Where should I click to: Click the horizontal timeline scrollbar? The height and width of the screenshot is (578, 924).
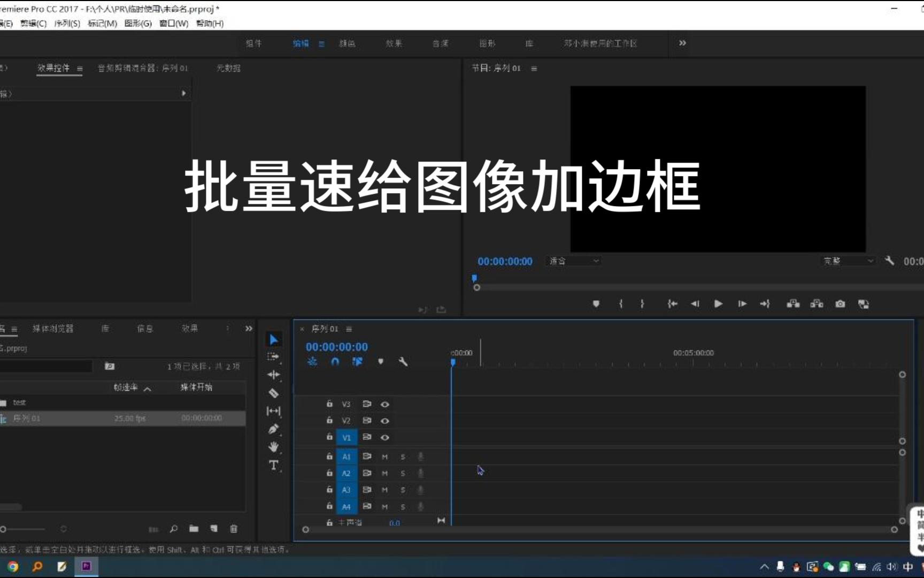(x=588, y=530)
